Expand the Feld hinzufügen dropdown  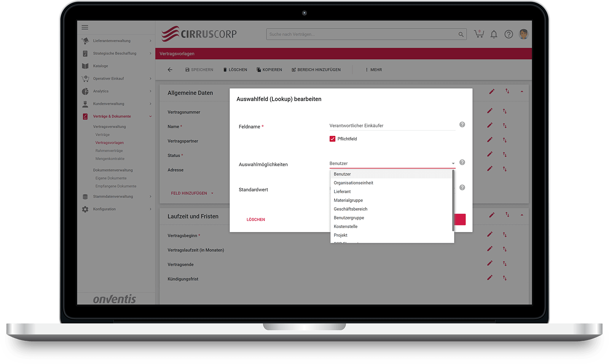point(192,193)
